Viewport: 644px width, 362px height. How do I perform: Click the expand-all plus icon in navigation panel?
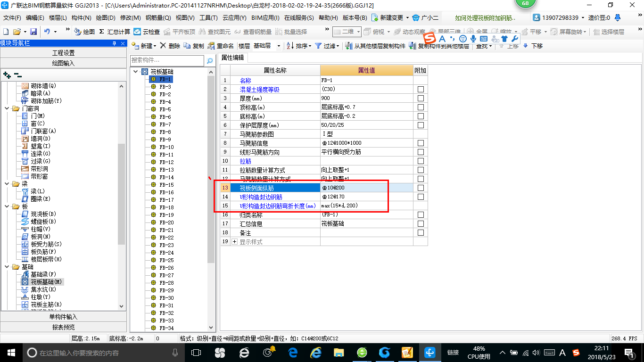(x=7, y=75)
